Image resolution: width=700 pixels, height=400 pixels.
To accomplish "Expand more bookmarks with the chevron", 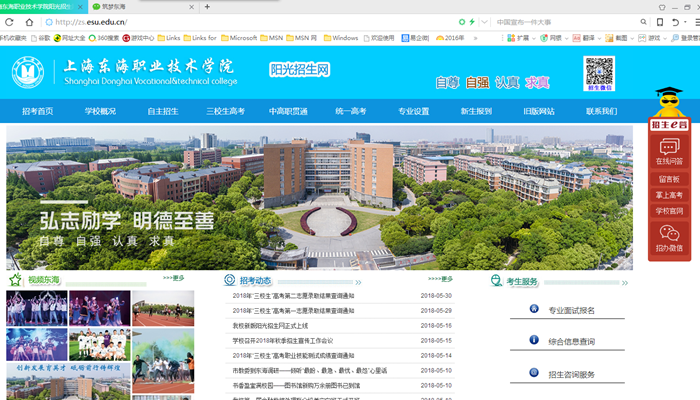I will pyautogui.click(x=475, y=38).
